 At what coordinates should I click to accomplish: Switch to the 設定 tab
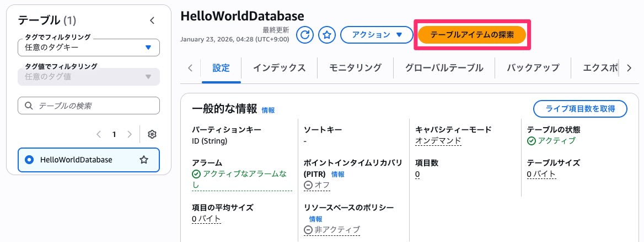pyautogui.click(x=221, y=68)
